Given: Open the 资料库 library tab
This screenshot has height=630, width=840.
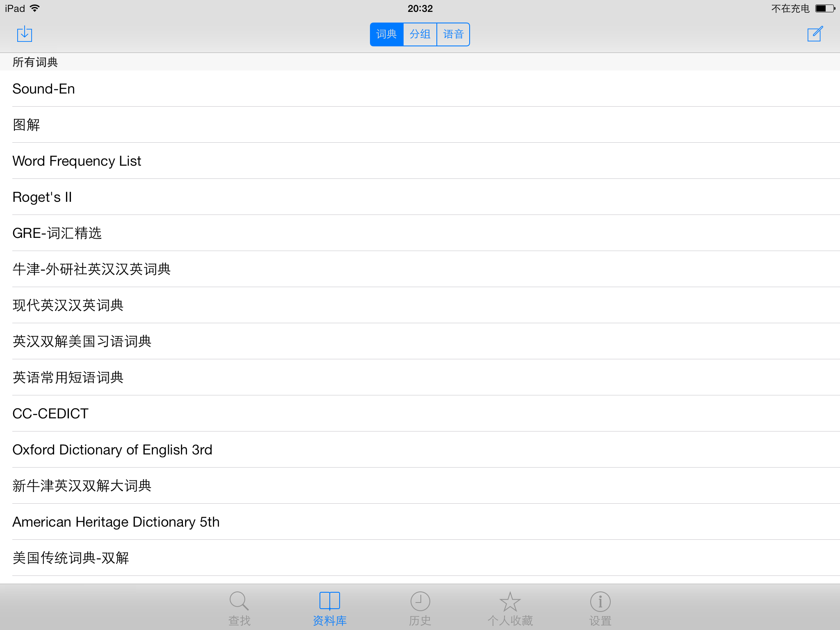Looking at the screenshot, I should tap(330, 608).
